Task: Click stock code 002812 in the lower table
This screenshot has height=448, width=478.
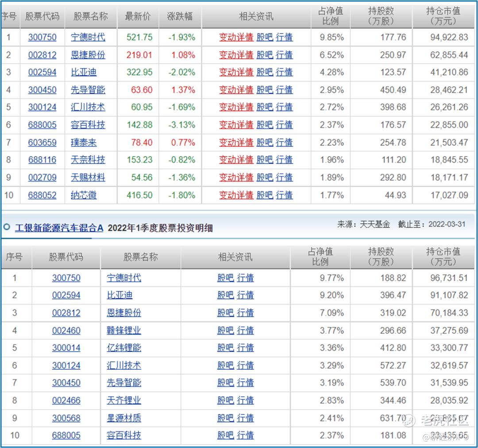Action: (66, 313)
